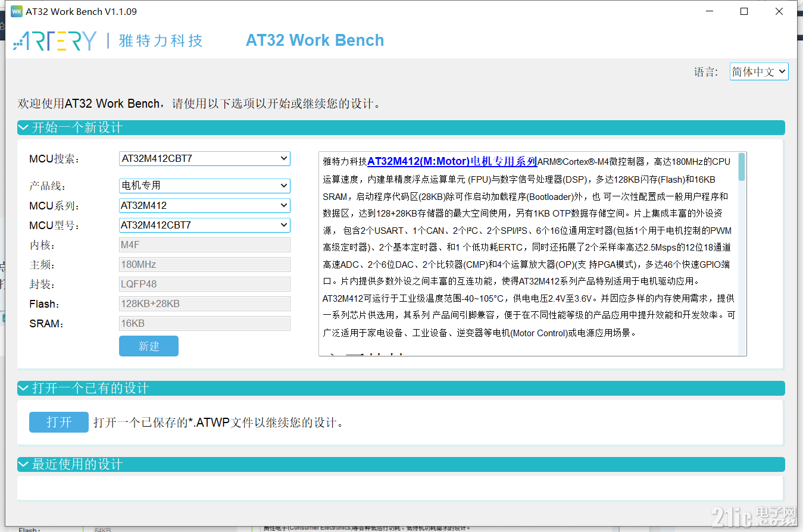
Task: Click the Flash label
Action: (45, 304)
